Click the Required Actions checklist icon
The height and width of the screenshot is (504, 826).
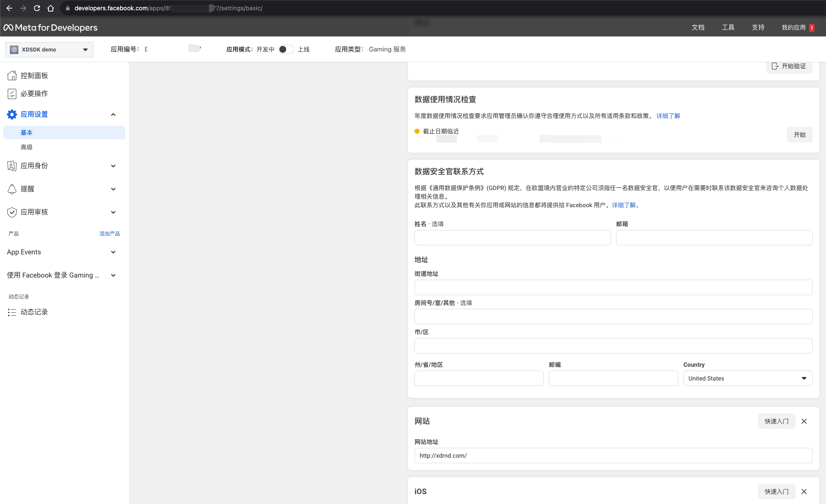pyautogui.click(x=12, y=94)
